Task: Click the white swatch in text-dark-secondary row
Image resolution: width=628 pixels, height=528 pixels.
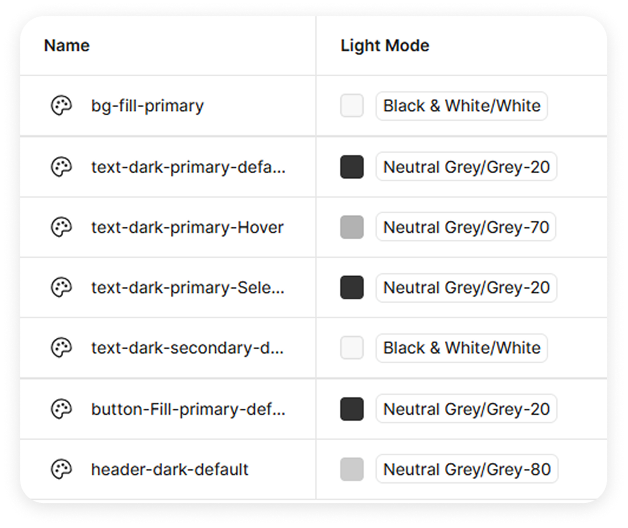Action: click(352, 348)
